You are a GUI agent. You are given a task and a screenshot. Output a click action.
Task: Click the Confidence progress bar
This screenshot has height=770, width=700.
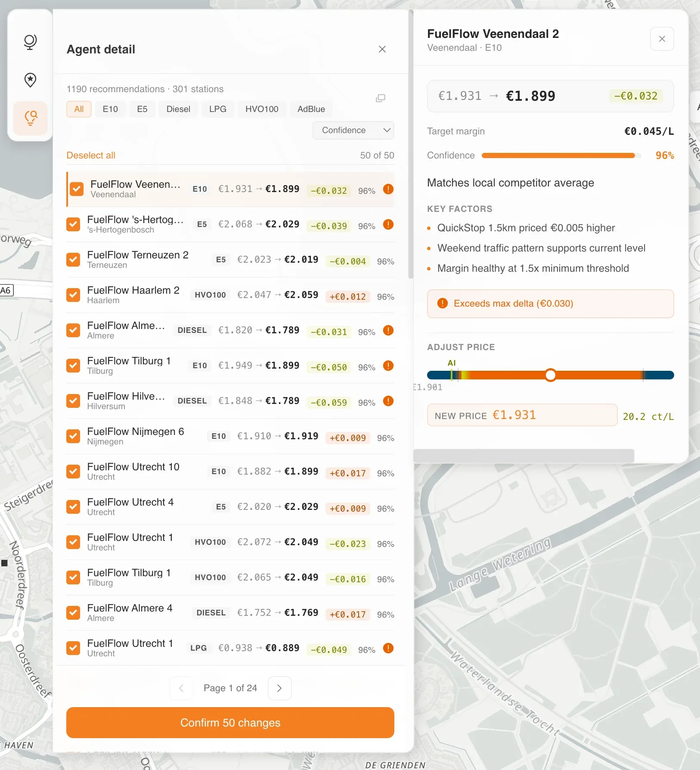coord(561,155)
